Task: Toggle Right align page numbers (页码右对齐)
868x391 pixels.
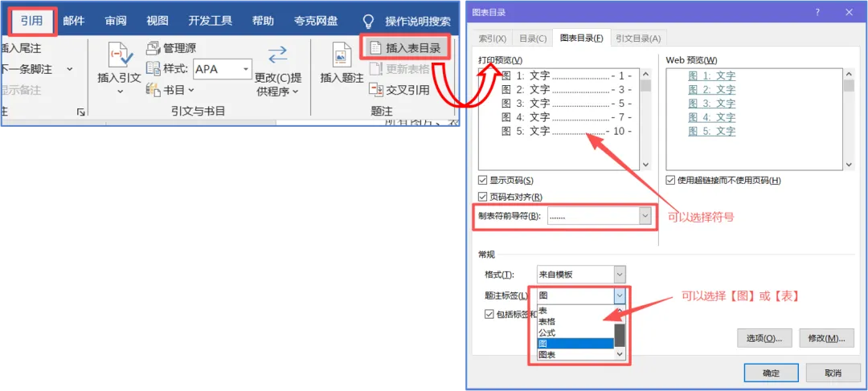Action: point(483,197)
